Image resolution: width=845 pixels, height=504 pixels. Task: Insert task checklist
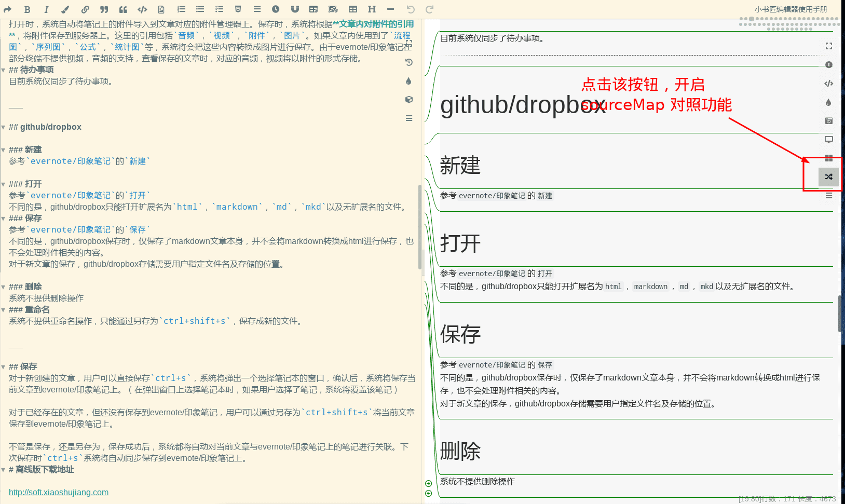219,9
